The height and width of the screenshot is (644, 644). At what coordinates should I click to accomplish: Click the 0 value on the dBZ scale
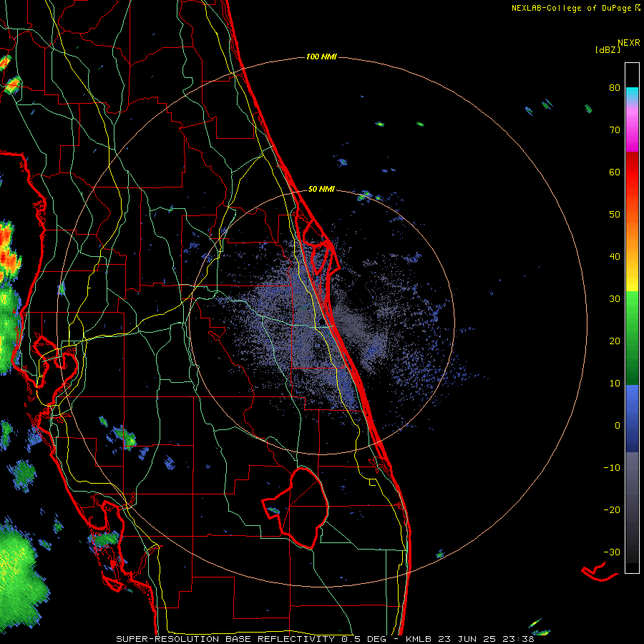[618, 426]
